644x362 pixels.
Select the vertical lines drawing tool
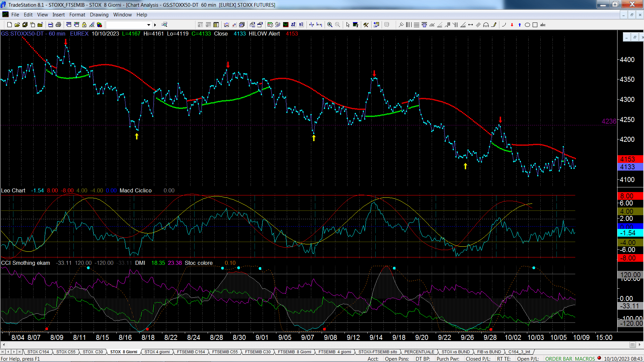pyautogui.click(x=409, y=25)
